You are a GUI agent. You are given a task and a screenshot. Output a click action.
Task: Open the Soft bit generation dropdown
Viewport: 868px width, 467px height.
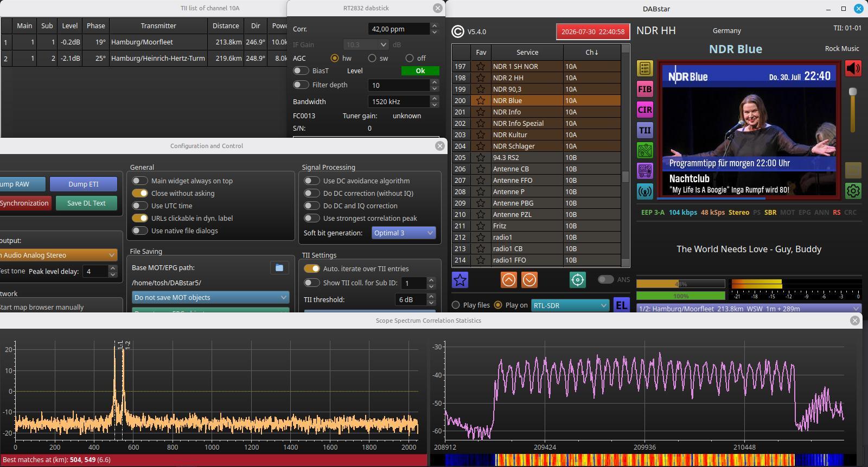point(404,233)
